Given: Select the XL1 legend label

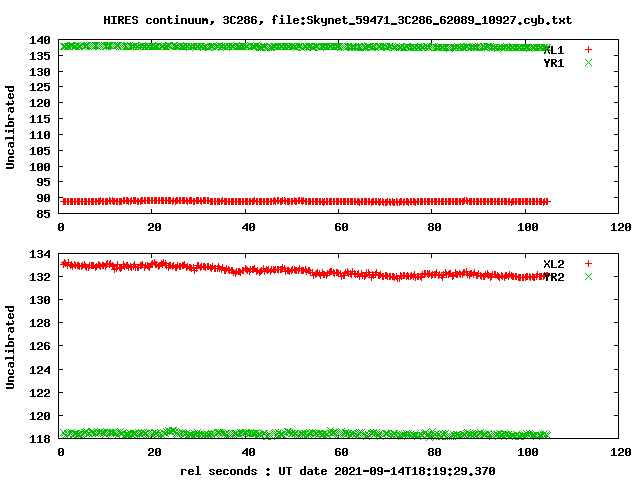Looking at the screenshot, I should click(x=554, y=50).
